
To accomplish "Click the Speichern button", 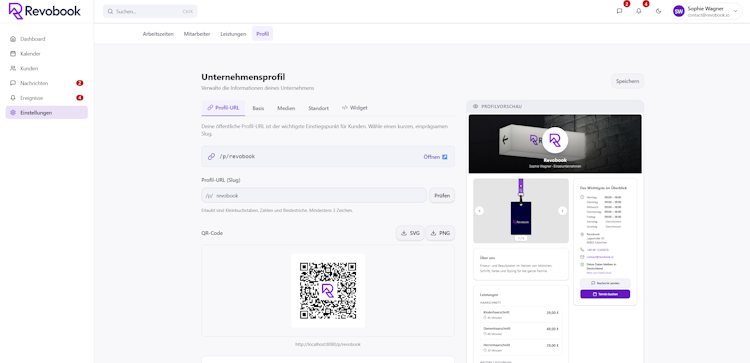I will coord(627,81).
